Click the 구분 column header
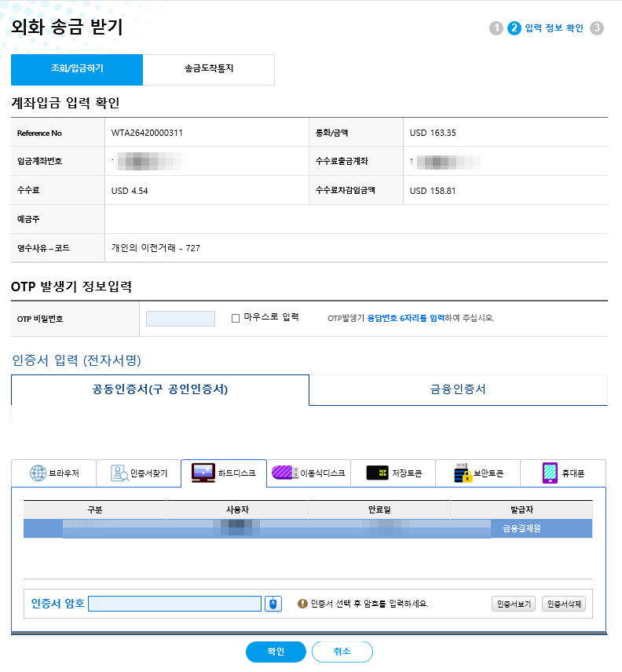Screen dimensions: 622x672 tap(95, 509)
